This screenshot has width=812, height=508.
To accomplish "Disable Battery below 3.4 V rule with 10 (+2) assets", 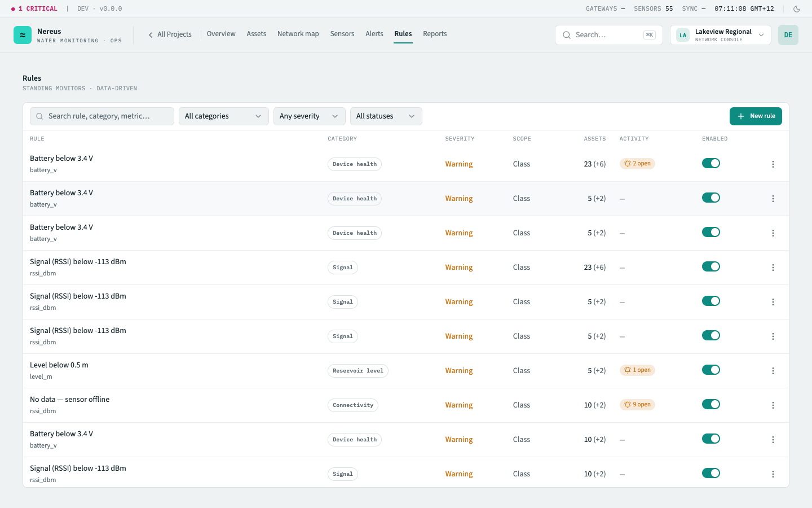I will 711,439.
